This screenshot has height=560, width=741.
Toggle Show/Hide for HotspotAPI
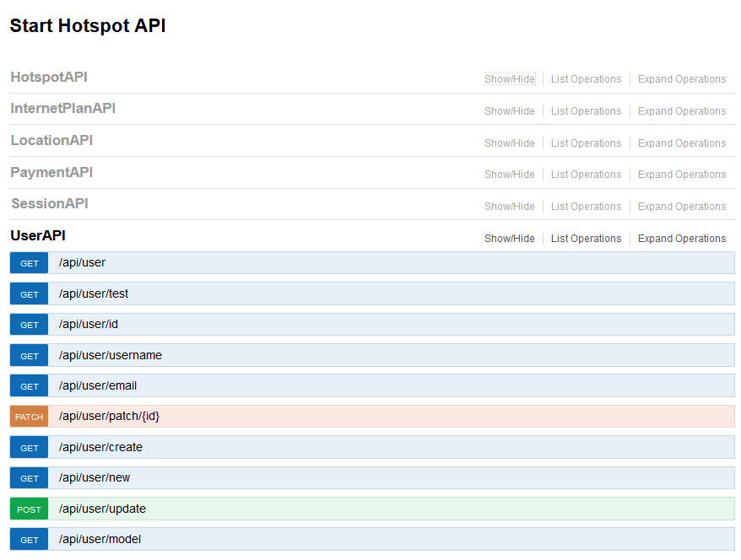tap(509, 79)
